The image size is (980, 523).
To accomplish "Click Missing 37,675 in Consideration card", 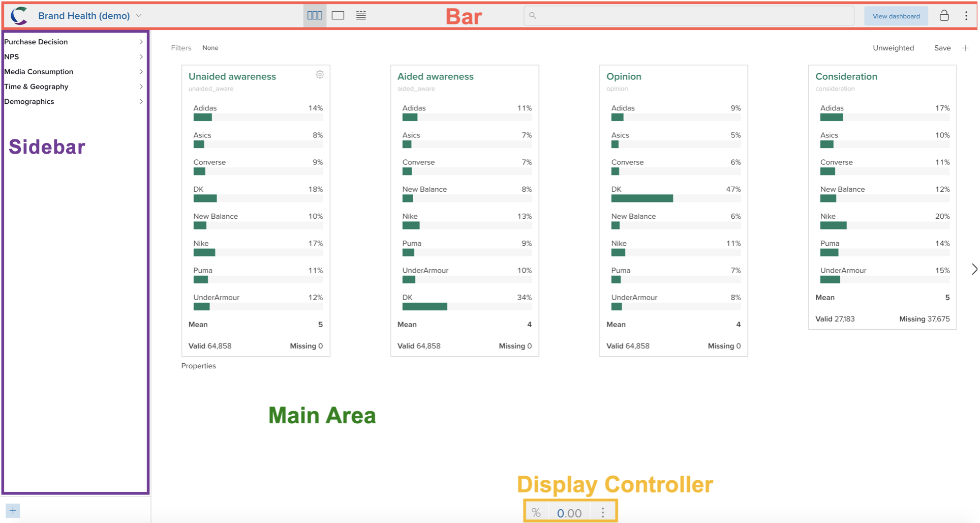I will (924, 319).
